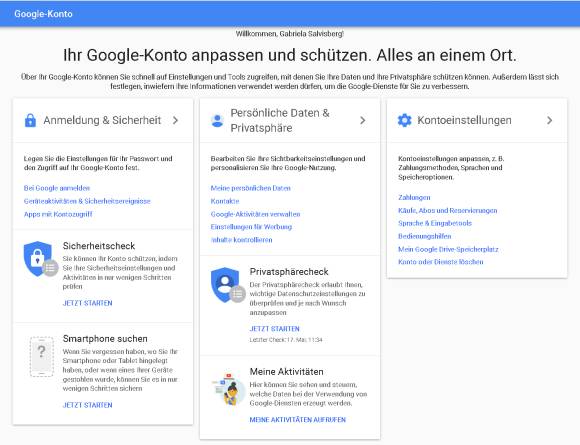
Task: Open Google-Aktivitäten verwalten link
Action: tap(255, 214)
